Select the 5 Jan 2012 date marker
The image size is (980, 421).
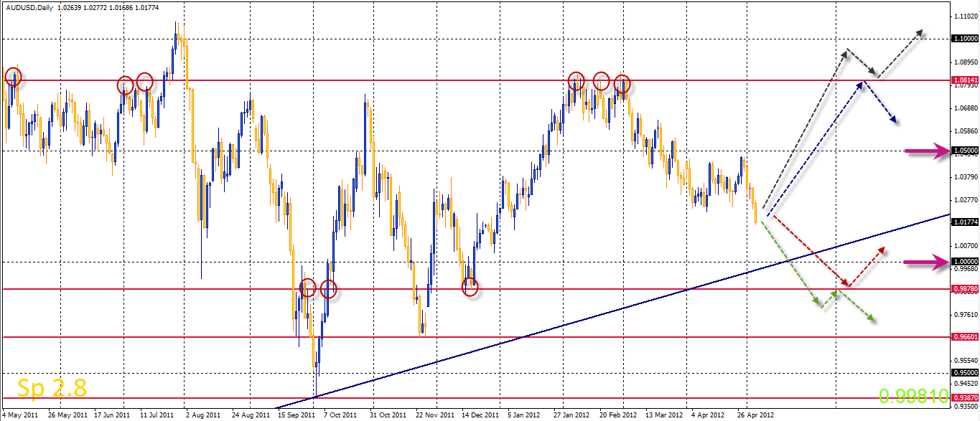(523, 415)
